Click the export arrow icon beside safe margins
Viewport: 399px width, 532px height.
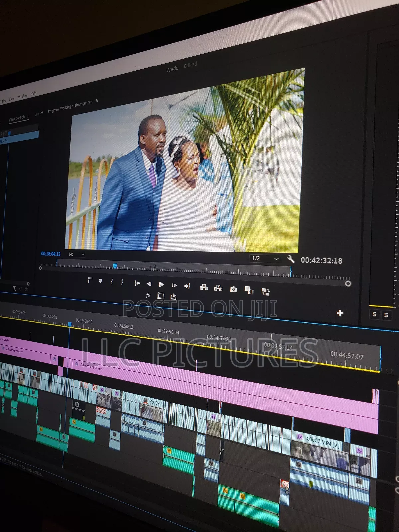pyautogui.click(x=173, y=296)
